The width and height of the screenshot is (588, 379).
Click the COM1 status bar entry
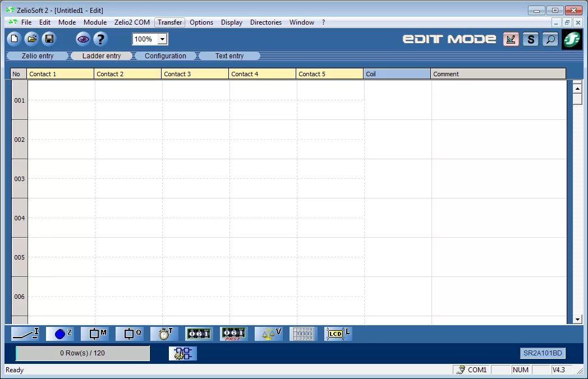(x=471, y=369)
